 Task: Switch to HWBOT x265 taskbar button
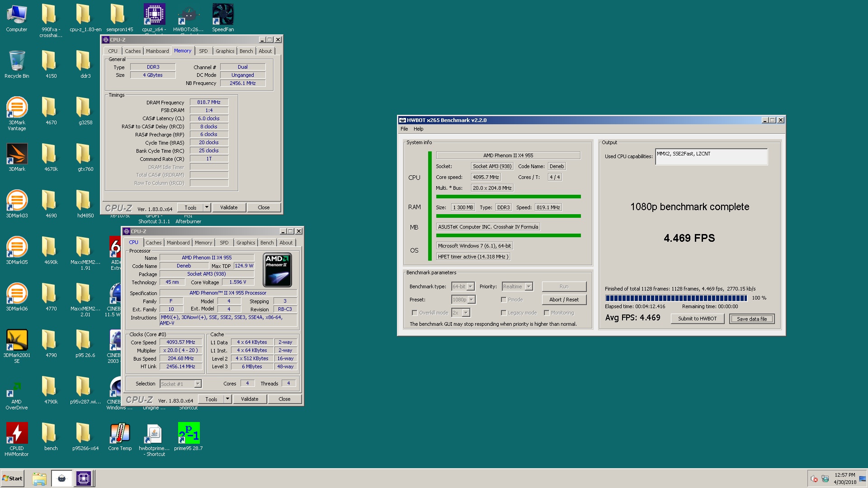tap(61, 479)
